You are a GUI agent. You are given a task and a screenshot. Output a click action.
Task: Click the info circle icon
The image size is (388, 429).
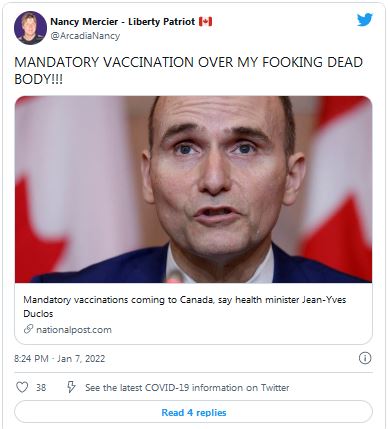(x=365, y=358)
